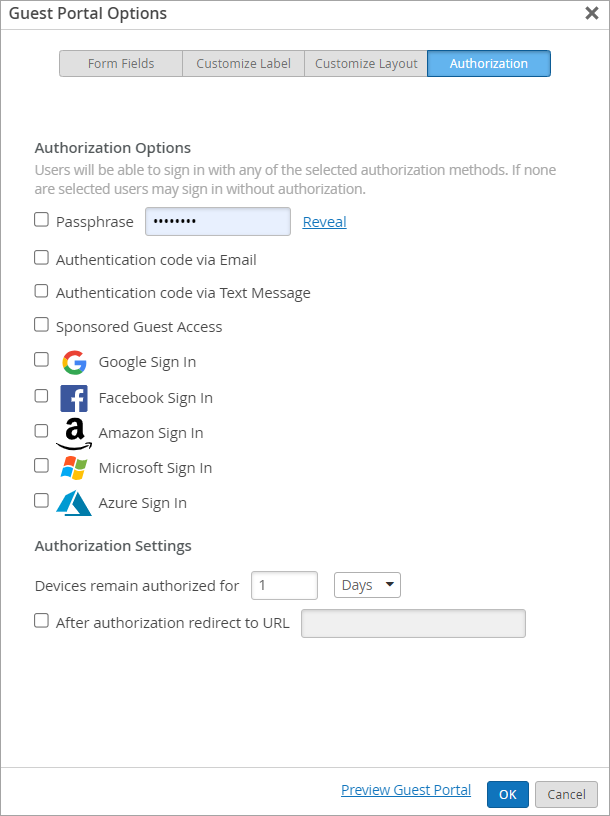The height and width of the screenshot is (816, 610).
Task: Click the Cancel button
Action: [566, 794]
